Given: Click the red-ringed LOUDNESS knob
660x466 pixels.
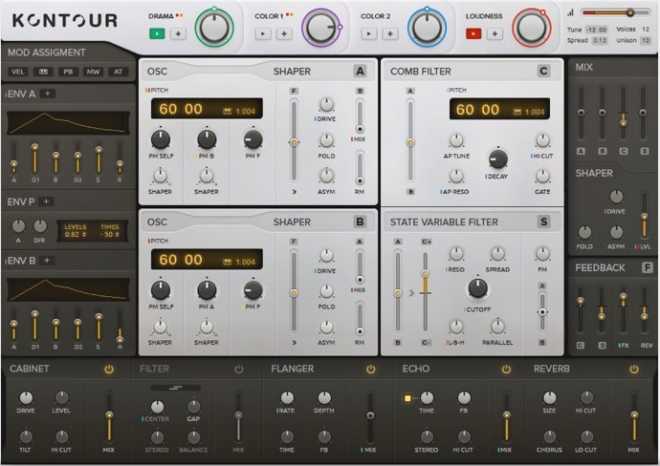Looking at the screenshot, I should [531, 28].
